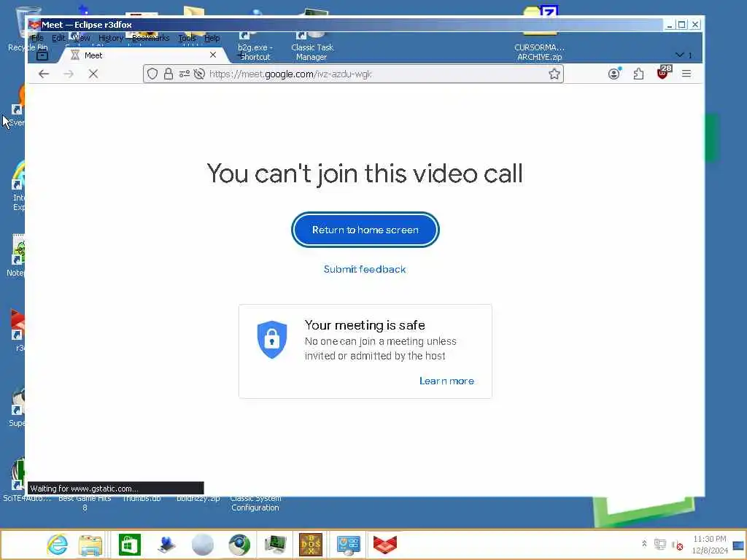The image size is (747, 560).
Task: Open the green Store icon in taskbar
Action: coord(130,544)
